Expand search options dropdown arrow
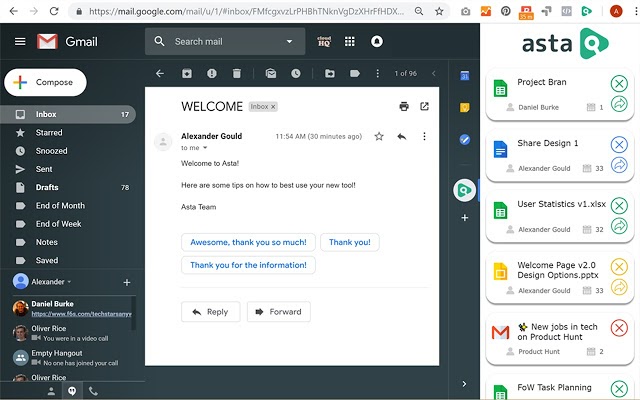Viewport: 640px width, 400px height. pyautogui.click(x=289, y=42)
